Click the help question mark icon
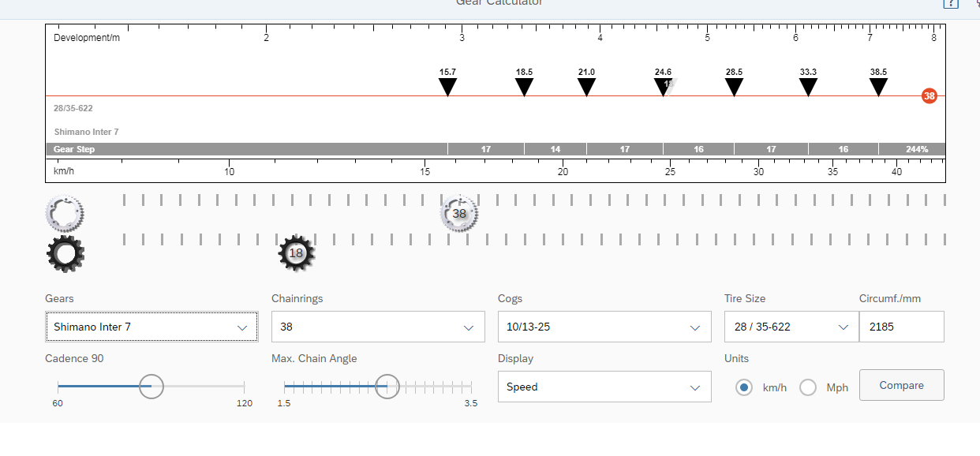Image resolution: width=980 pixels, height=456 pixels. tap(951, 3)
